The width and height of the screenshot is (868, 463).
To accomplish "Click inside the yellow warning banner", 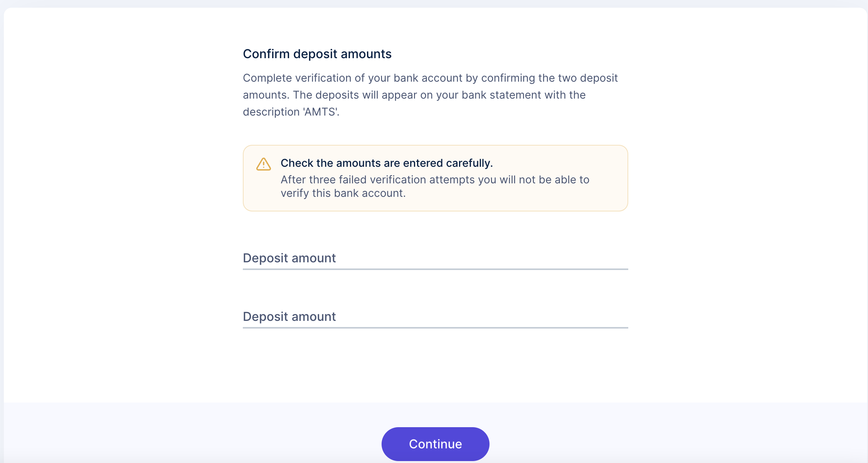I will click(435, 178).
